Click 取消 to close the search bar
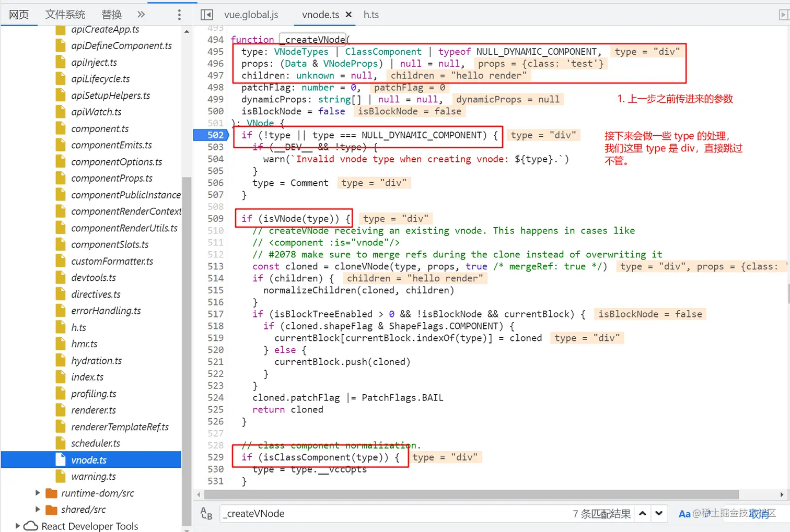This screenshot has height=532, width=790. [759, 514]
